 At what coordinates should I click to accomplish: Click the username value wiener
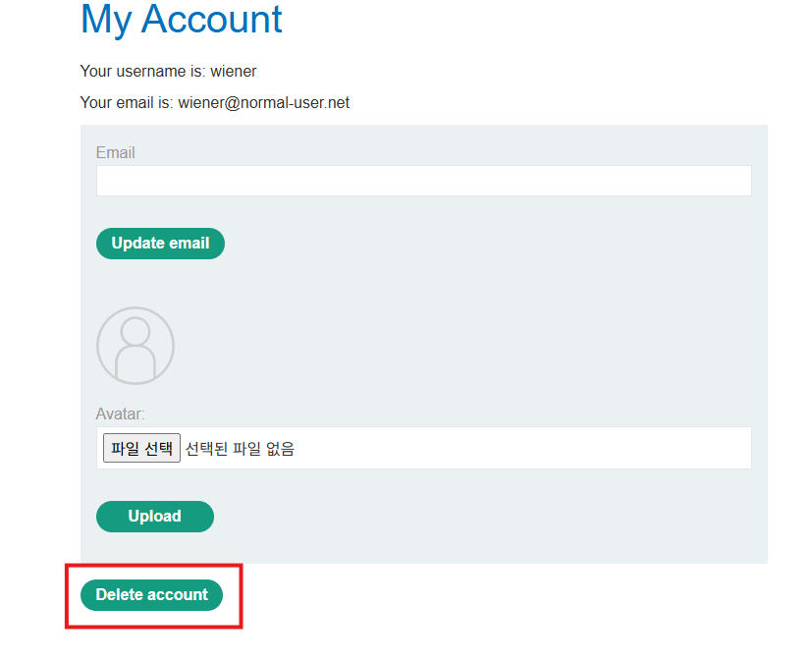point(234,72)
